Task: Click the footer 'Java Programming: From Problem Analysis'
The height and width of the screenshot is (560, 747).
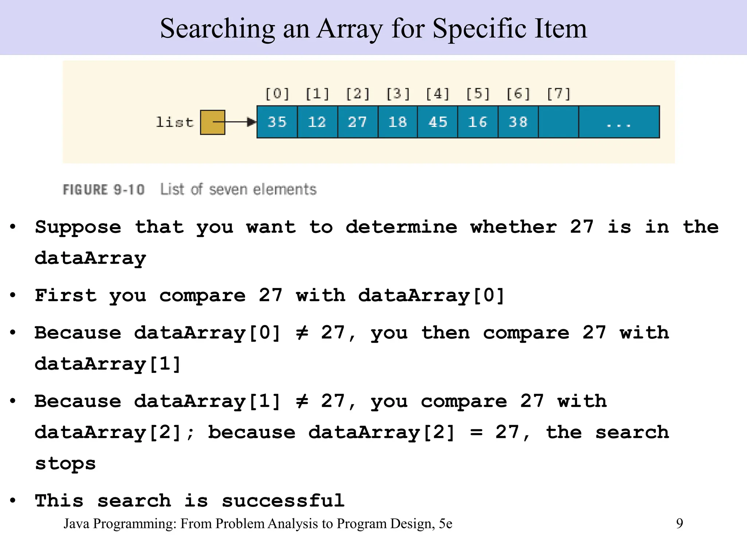Action: point(258,524)
